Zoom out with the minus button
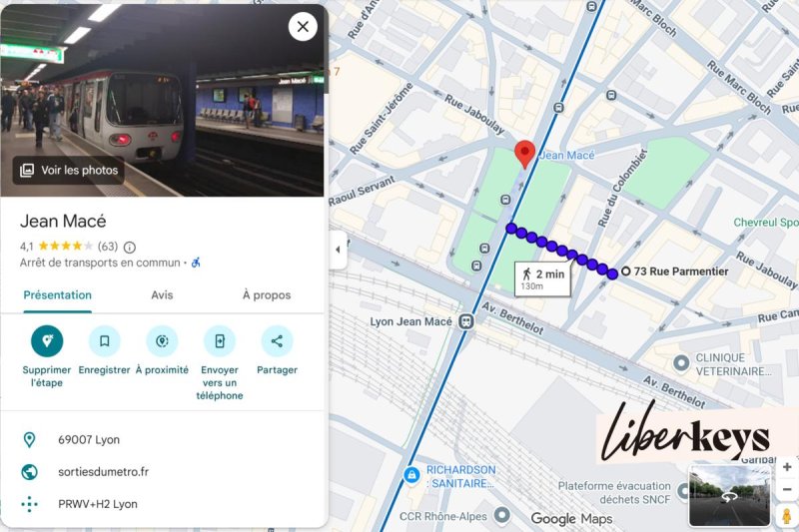This screenshot has height=532, width=799. coord(787,489)
